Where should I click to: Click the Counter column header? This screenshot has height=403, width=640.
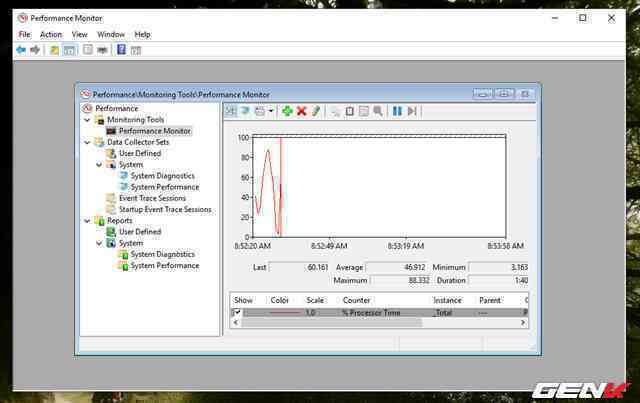click(356, 301)
